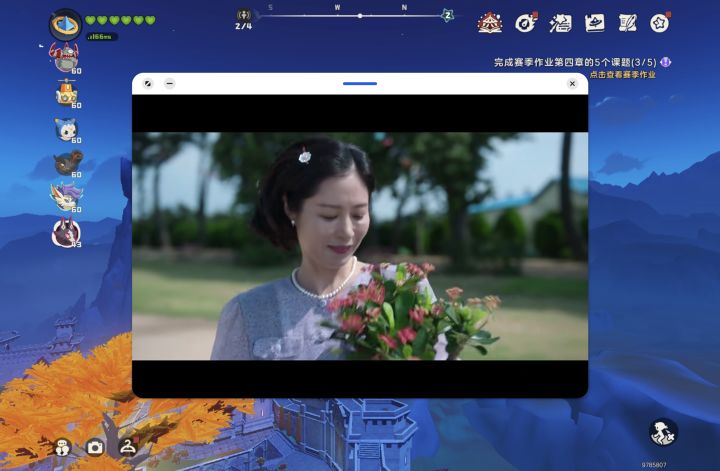Select the purple-maned fox pet
This screenshot has height=471, width=720.
[x=67, y=197]
